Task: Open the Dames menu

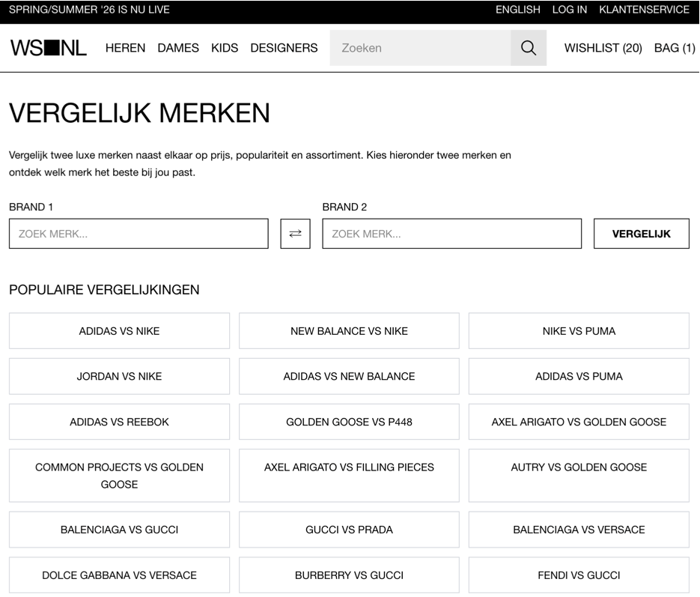Action: (x=178, y=48)
